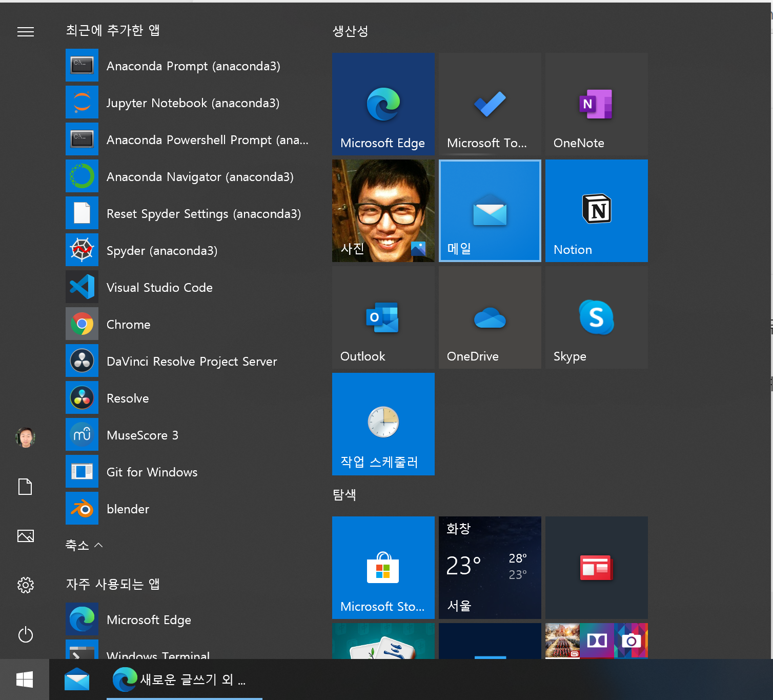Open the Microsoft Edge tile
This screenshot has height=700, width=773.
[383, 104]
